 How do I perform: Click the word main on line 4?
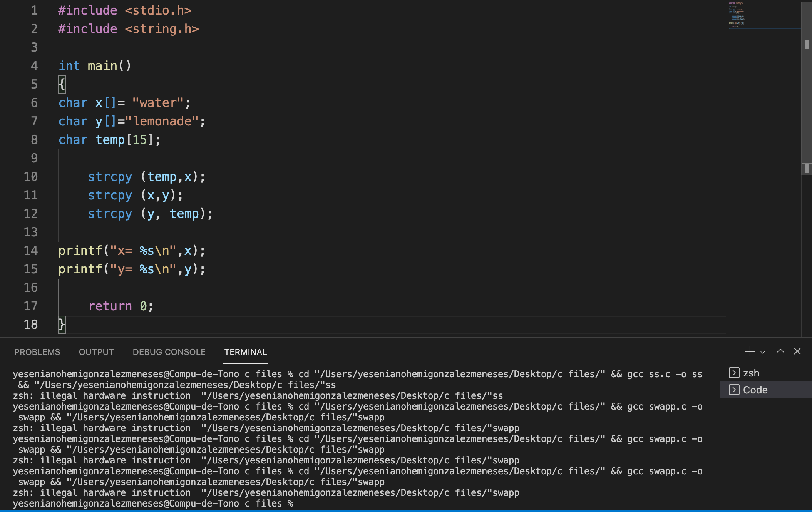[102, 66]
